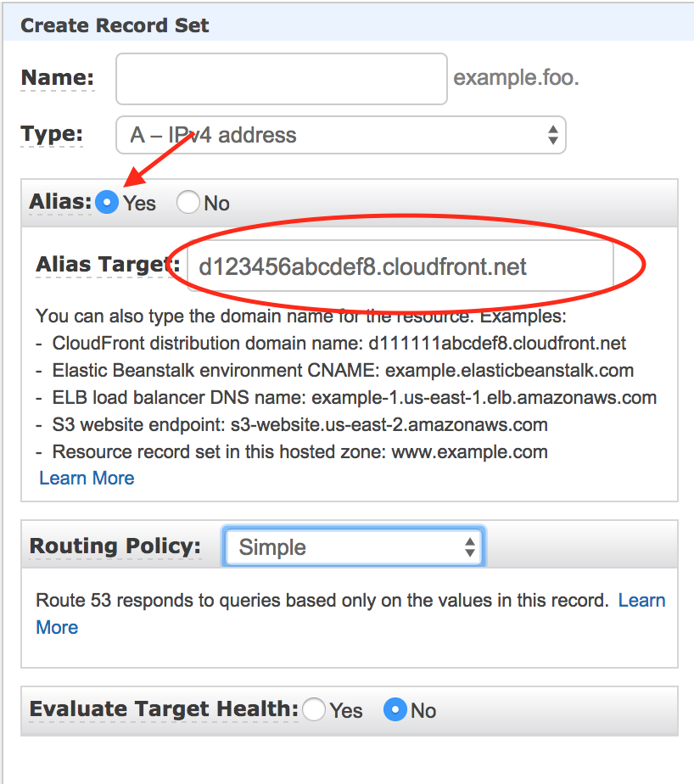Click the Alias label
Image resolution: width=694 pixels, height=784 pixels.
pyautogui.click(x=60, y=202)
